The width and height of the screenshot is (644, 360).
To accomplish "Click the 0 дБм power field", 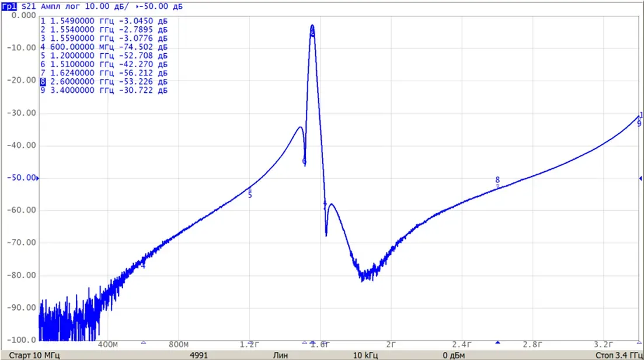I will (x=454, y=355).
